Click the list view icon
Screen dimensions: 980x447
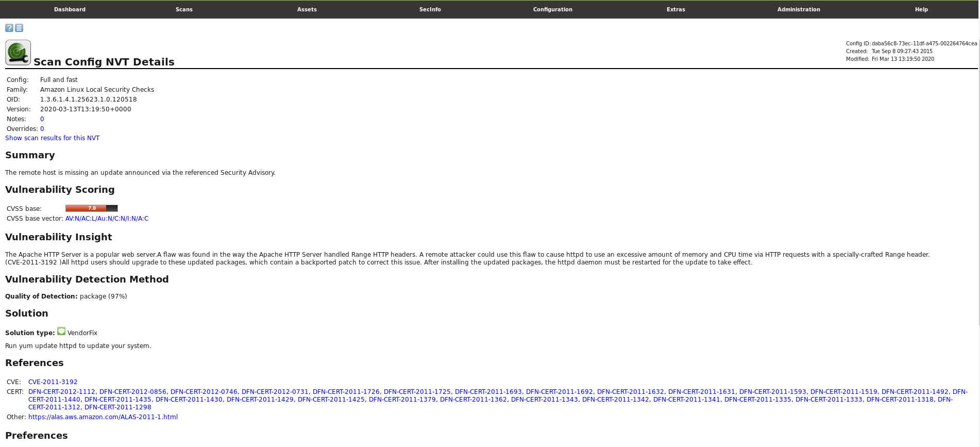pos(19,28)
